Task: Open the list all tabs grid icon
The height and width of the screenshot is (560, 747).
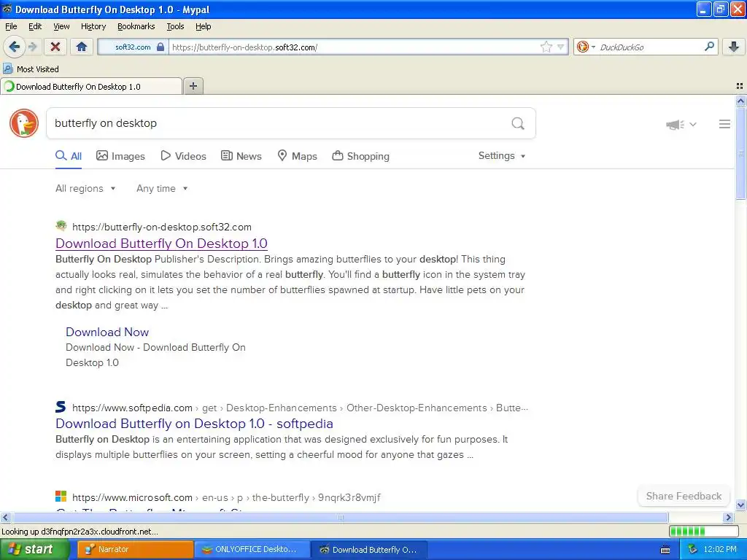Action: click(x=740, y=86)
